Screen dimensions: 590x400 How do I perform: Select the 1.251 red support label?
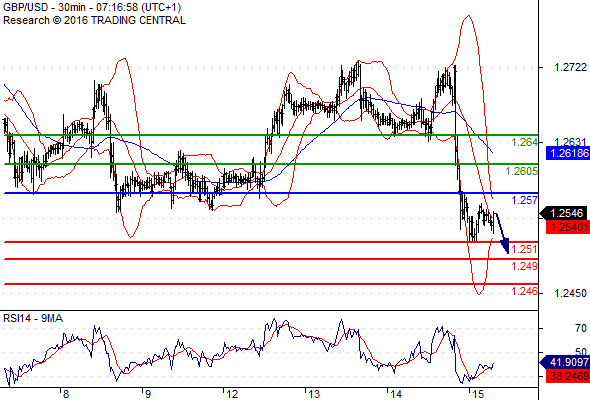[524, 249]
